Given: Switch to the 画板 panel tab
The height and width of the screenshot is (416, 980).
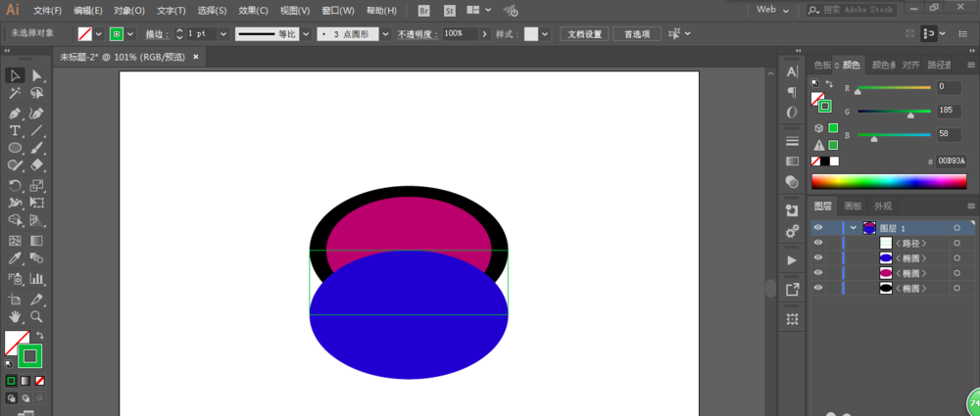Looking at the screenshot, I should click(x=853, y=207).
